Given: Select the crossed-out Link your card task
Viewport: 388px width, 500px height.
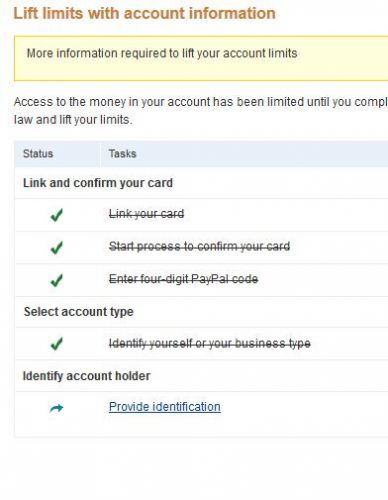Looking at the screenshot, I should (146, 214).
